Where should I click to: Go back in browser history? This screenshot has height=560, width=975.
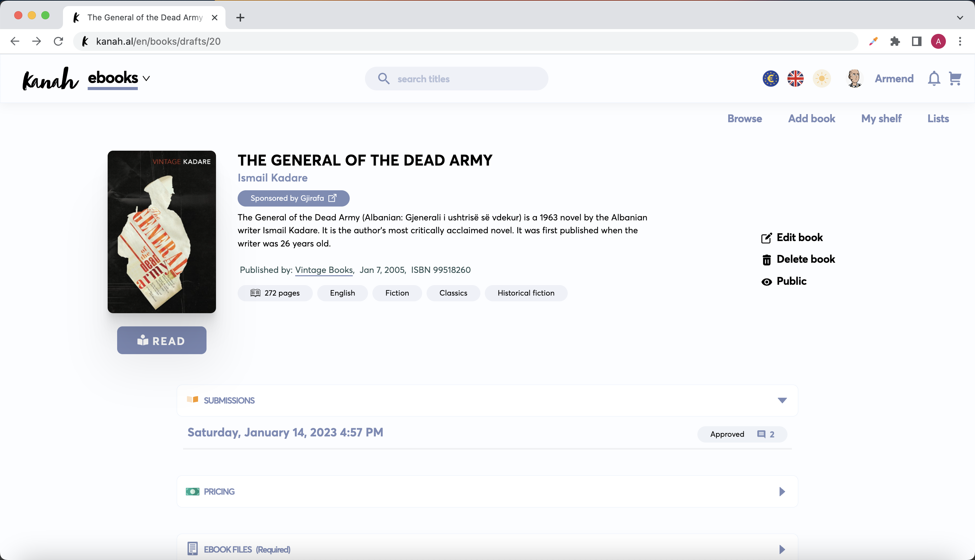click(x=15, y=41)
